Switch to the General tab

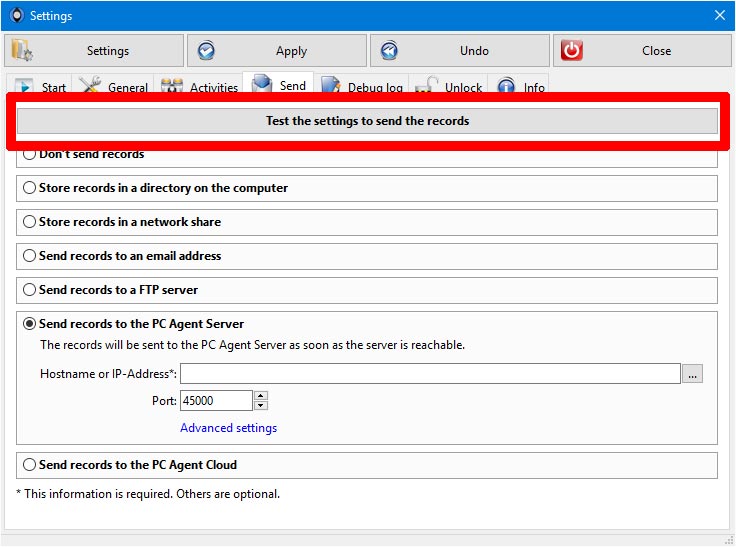pos(114,86)
